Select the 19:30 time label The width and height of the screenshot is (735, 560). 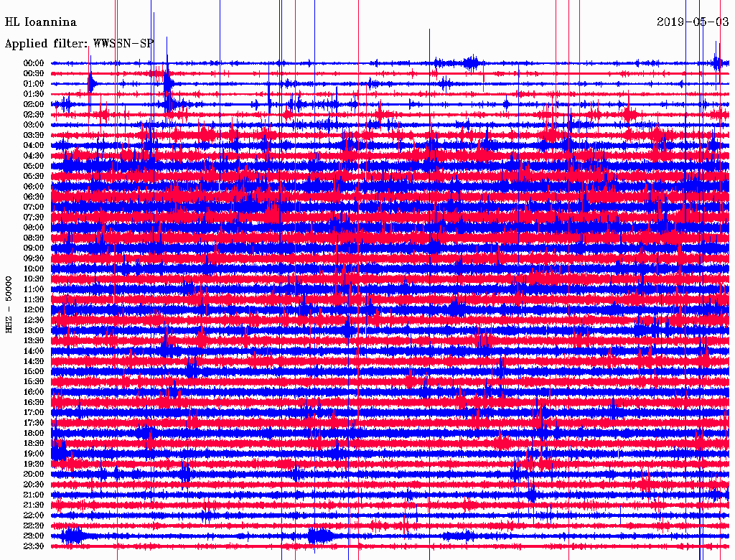pos(34,465)
